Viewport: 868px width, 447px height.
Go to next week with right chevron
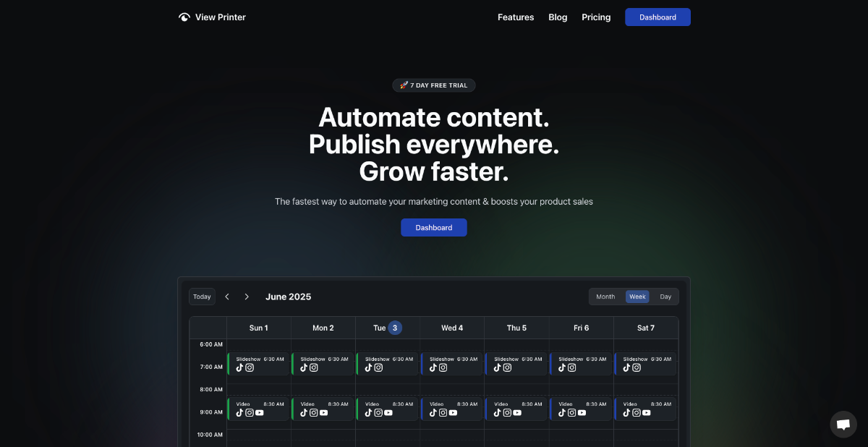click(x=247, y=297)
